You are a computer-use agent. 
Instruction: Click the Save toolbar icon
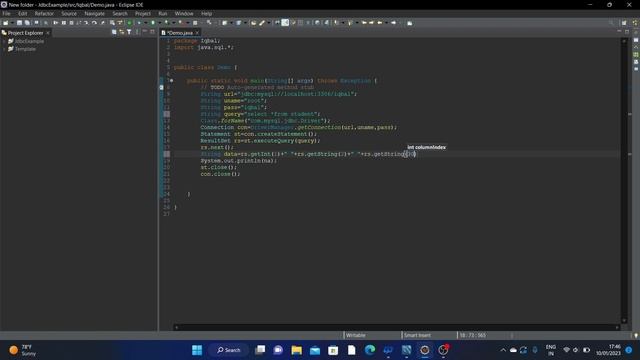[x=19, y=23]
